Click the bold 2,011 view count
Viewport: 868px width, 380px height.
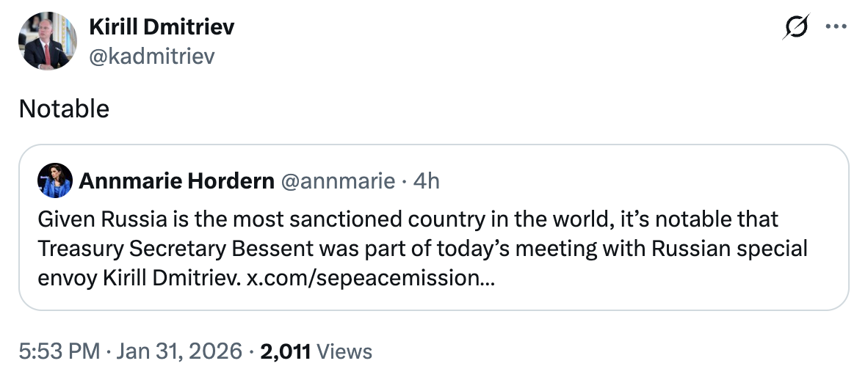[x=284, y=351]
